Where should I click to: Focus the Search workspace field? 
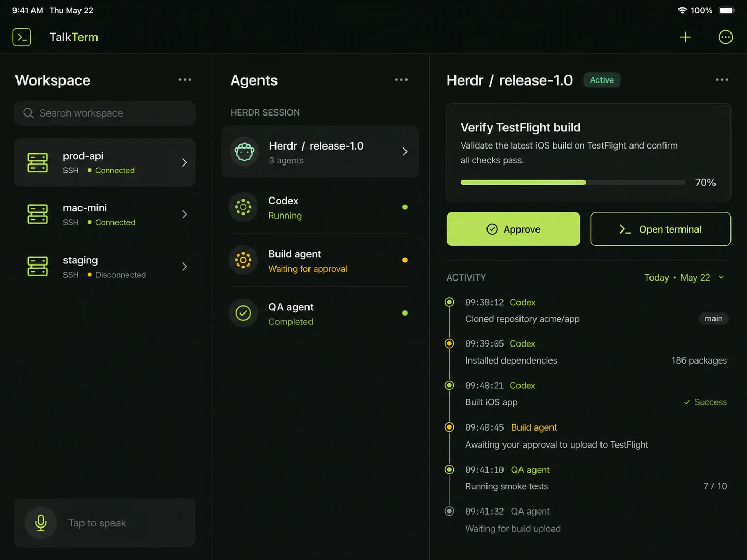[105, 113]
